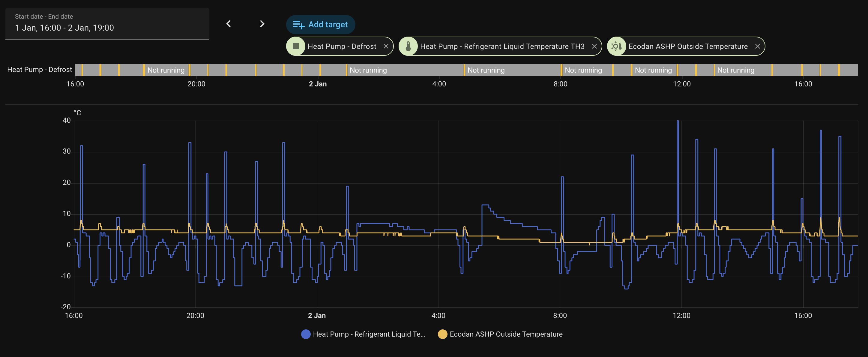Click the next time range arrow
The height and width of the screenshot is (357, 868).
coord(262,24)
